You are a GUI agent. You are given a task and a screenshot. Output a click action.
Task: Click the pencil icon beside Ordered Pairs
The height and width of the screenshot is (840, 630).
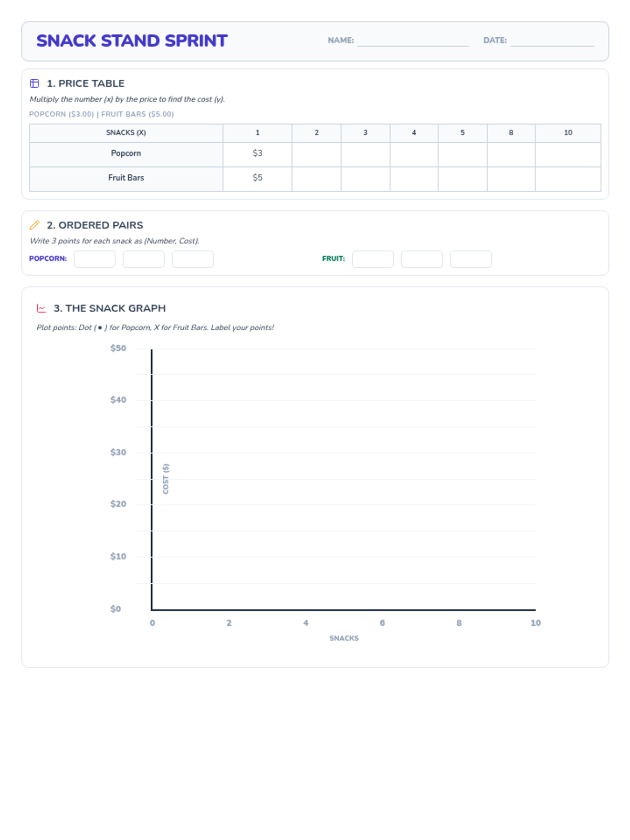point(35,225)
